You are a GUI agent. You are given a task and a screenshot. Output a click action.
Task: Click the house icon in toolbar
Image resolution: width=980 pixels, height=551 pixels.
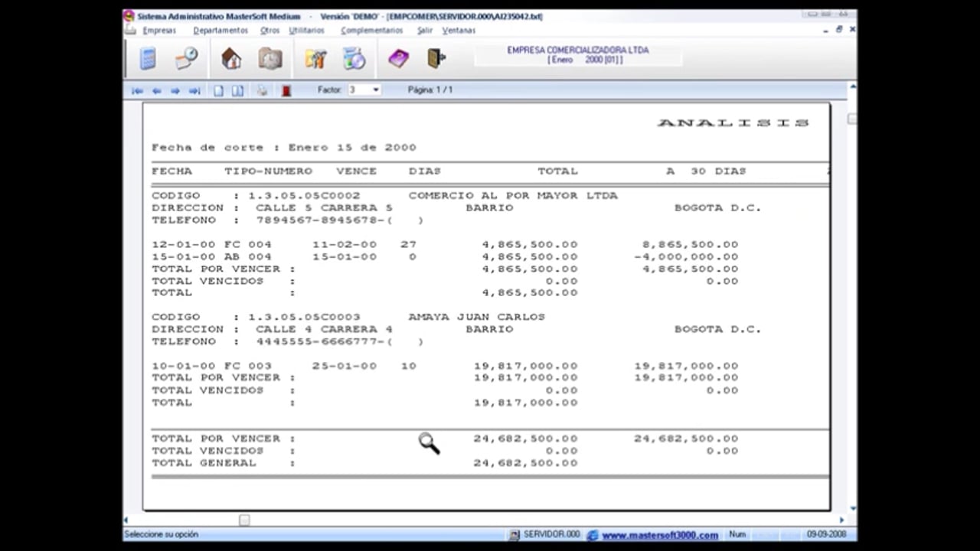click(231, 58)
